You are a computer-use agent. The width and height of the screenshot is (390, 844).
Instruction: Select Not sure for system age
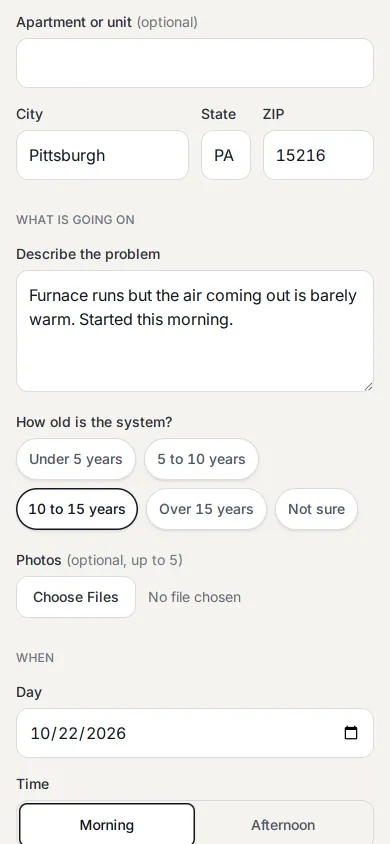pyautogui.click(x=316, y=509)
